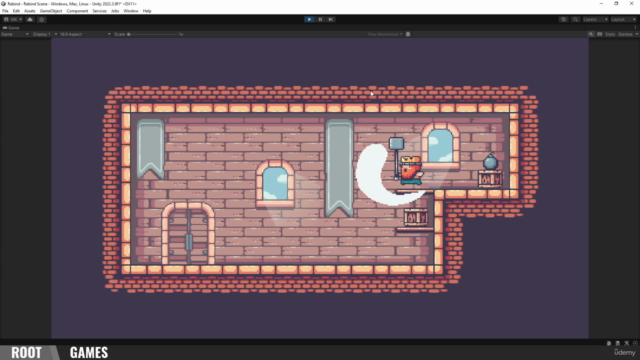This screenshot has width=640, height=360.
Task: Open Unity Cloud services icon
Action: pyautogui.click(x=30, y=19)
